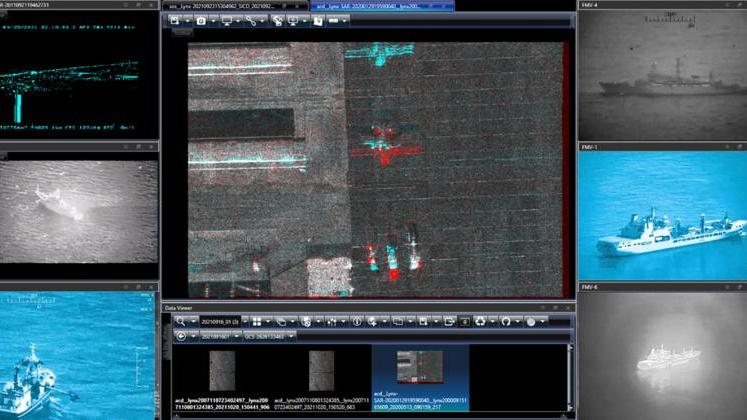Click the save icon in image viewer toolbar
Viewport: 747px width, 420px height.
coord(175,20)
